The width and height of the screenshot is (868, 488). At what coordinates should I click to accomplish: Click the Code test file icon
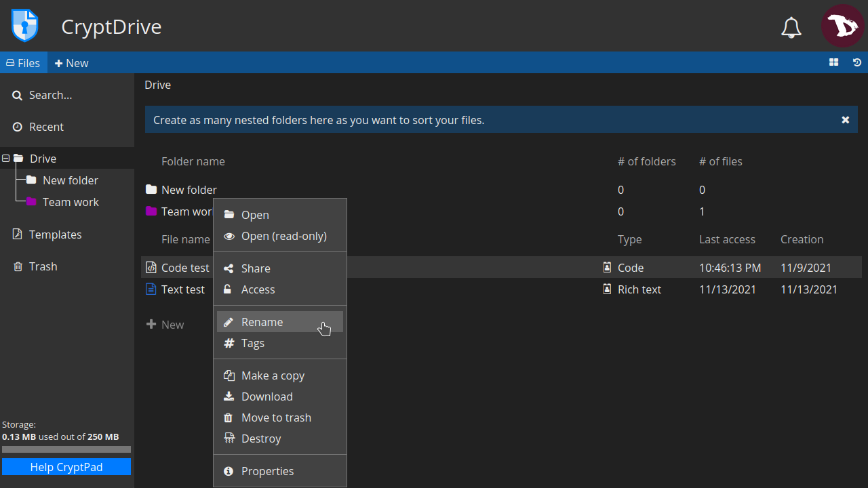[151, 268]
